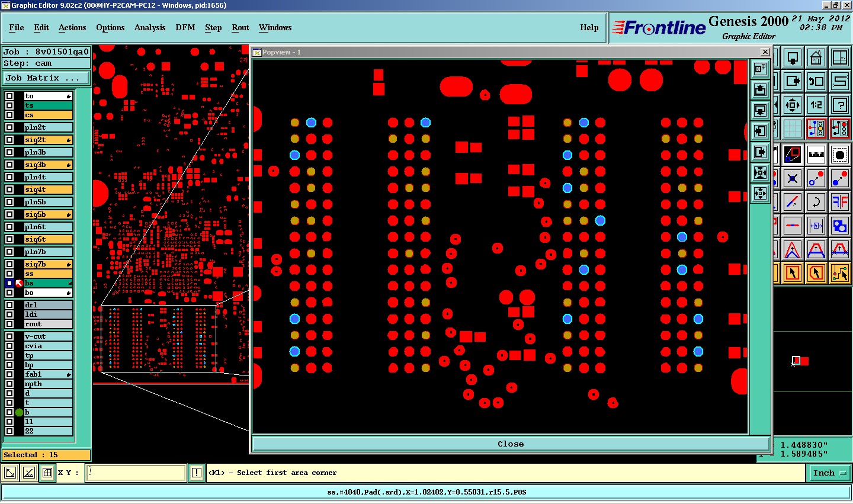853x504 pixels.
Task: Click the XY grid window icon
Action: coord(840,58)
